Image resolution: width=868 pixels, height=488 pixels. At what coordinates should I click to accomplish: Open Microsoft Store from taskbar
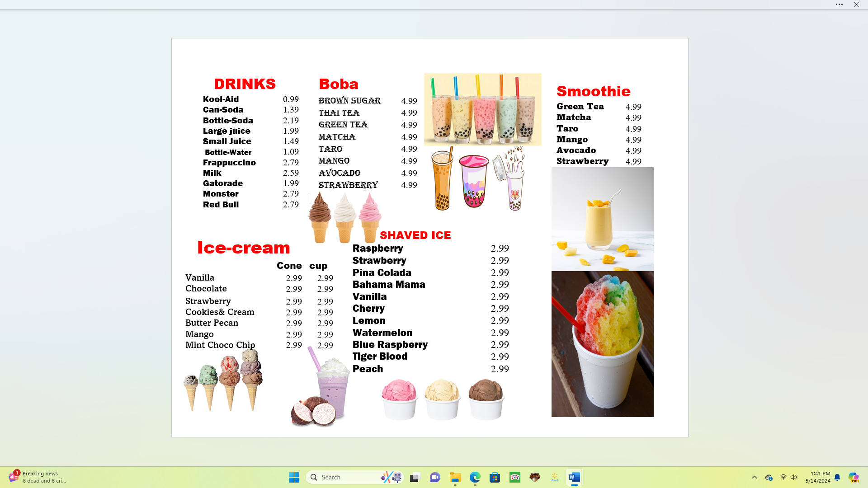[x=495, y=477]
